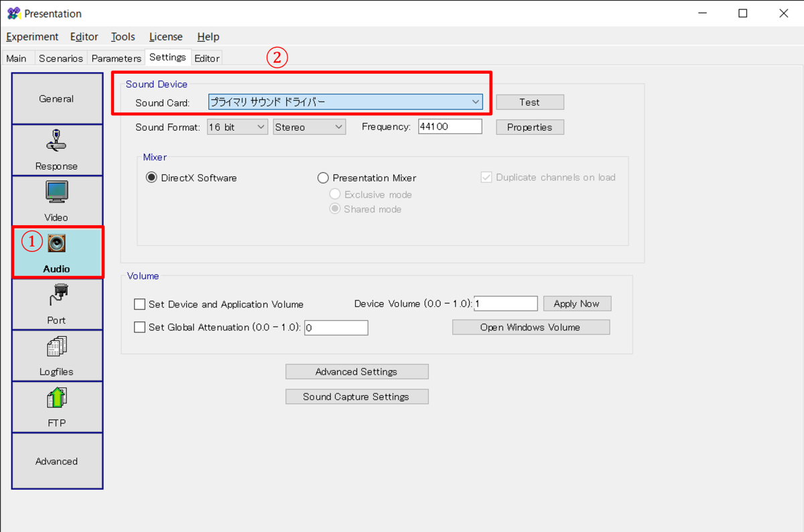Screen dimensions: 804x532
Task: Select the Presentation Mixer radio button
Action: (323, 178)
